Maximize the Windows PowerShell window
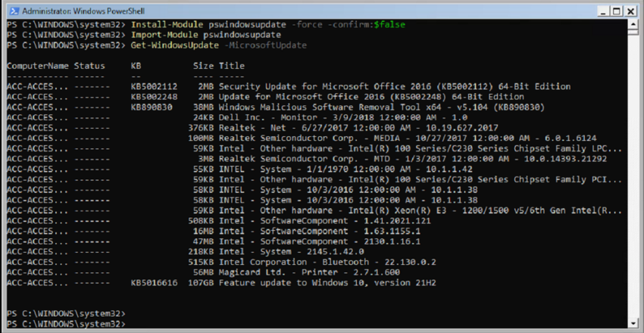 click(617, 11)
